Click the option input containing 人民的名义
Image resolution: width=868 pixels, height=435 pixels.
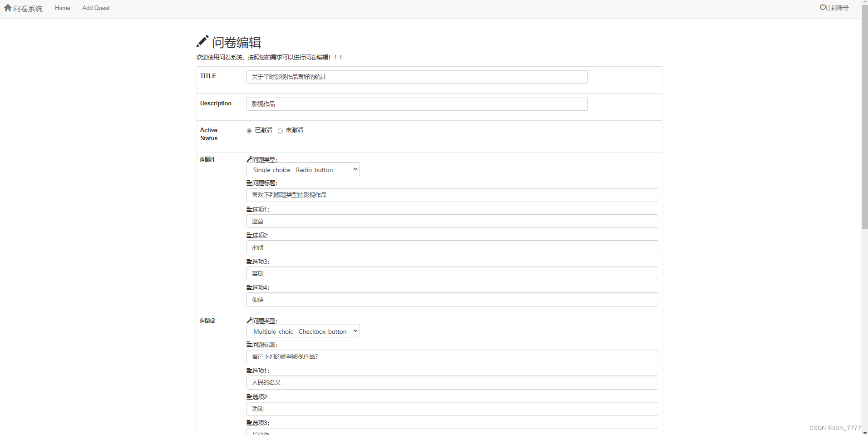click(452, 382)
